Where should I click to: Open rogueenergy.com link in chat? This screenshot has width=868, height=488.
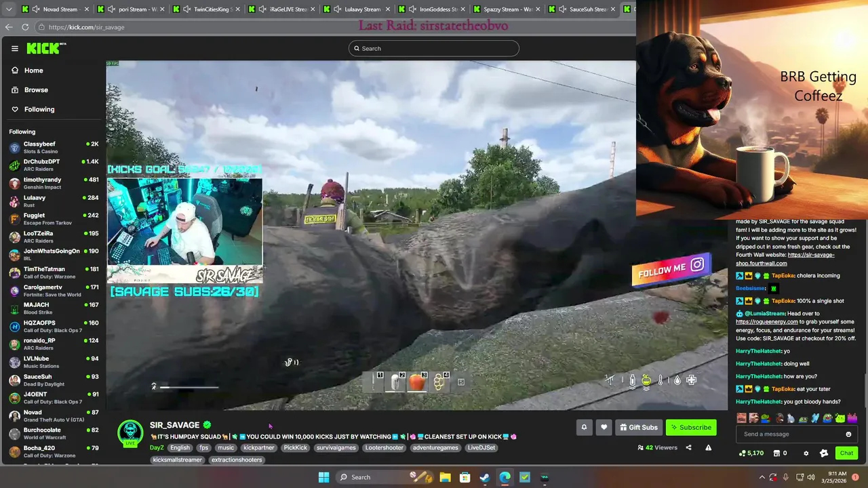pyautogui.click(x=767, y=321)
